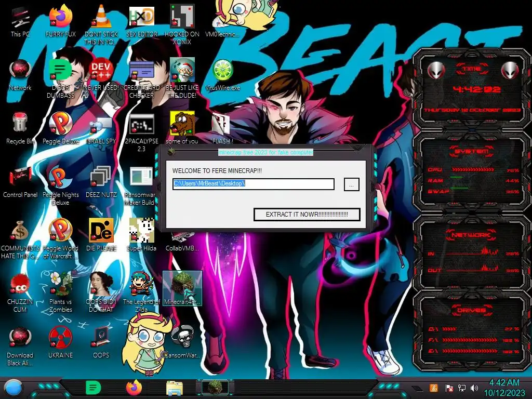Click EXTRACT IT NOWR button
Screen dimensions: 532x399
307,215
